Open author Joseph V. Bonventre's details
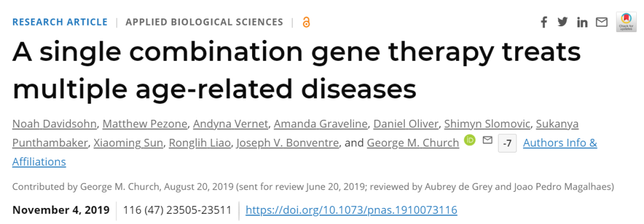 pyautogui.click(x=288, y=143)
